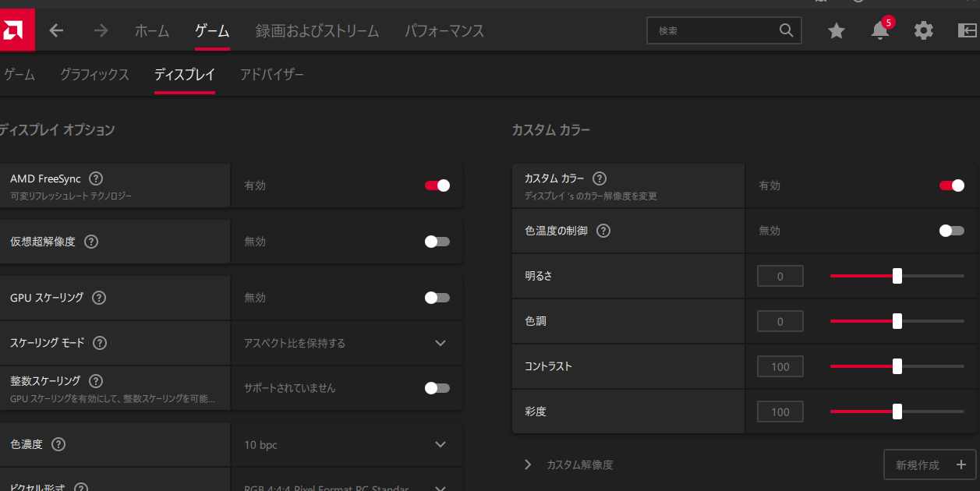The image size is (980, 491).
Task: Click the search magnifier icon
Action: pyautogui.click(x=786, y=30)
